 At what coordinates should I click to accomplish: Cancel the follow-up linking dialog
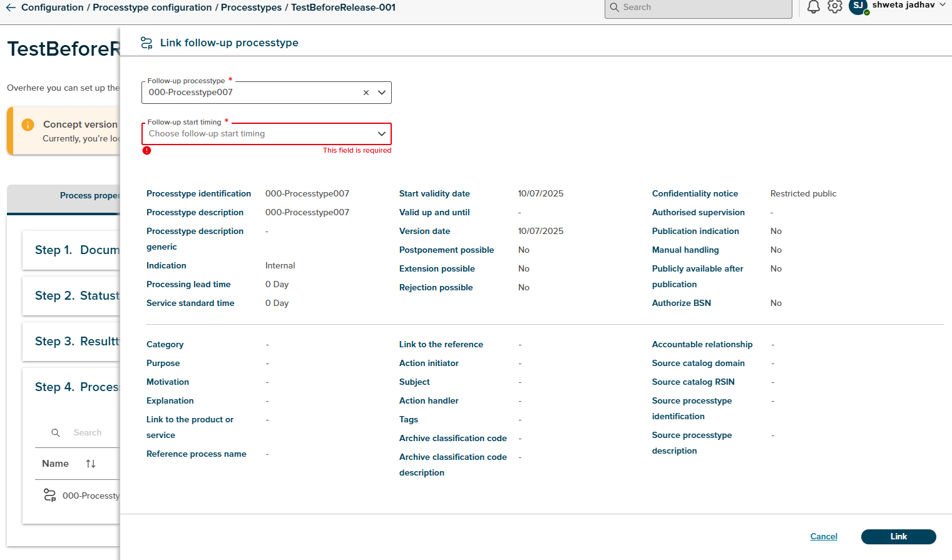(x=823, y=536)
